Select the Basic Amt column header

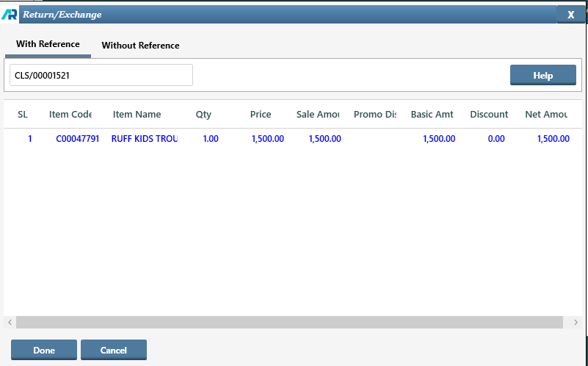point(432,115)
